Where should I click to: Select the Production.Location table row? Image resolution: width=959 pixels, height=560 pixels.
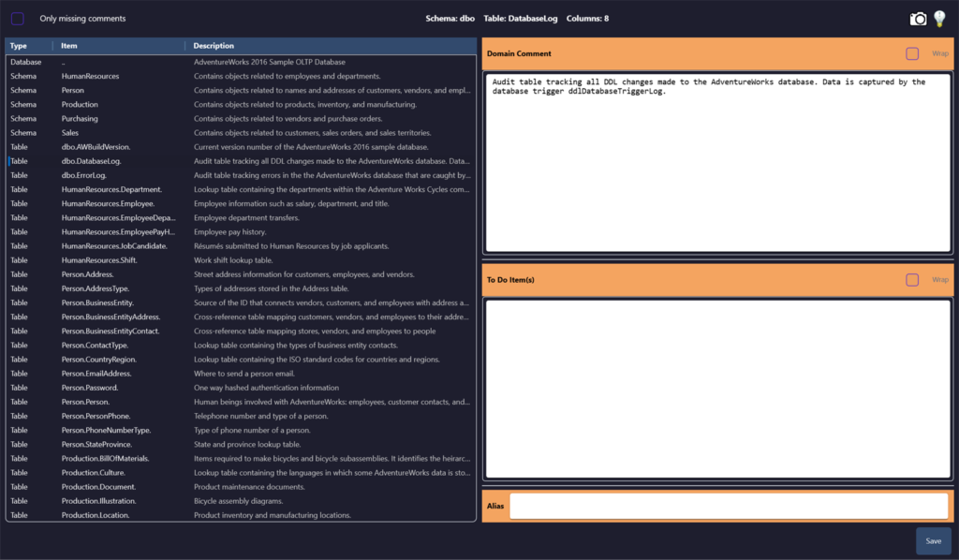click(241, 515)
